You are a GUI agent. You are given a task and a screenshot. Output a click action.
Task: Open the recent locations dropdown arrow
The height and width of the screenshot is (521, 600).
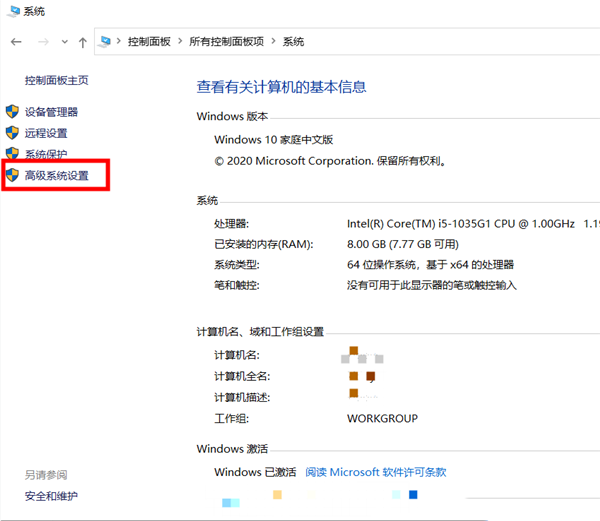click(x=63, y=43)
